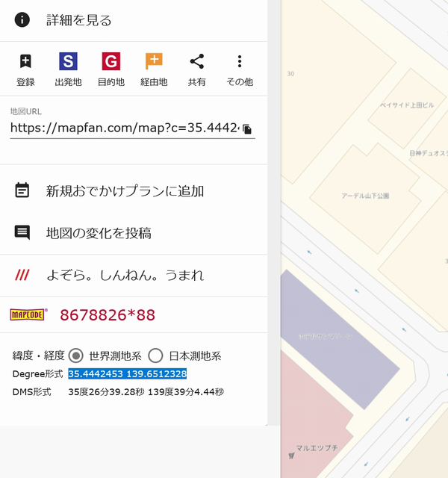This screenshot has width=448, height=478.
Task: Click the MAPCODE number 8678826*88
Action: pyautogui.click(x=107, y=314)
